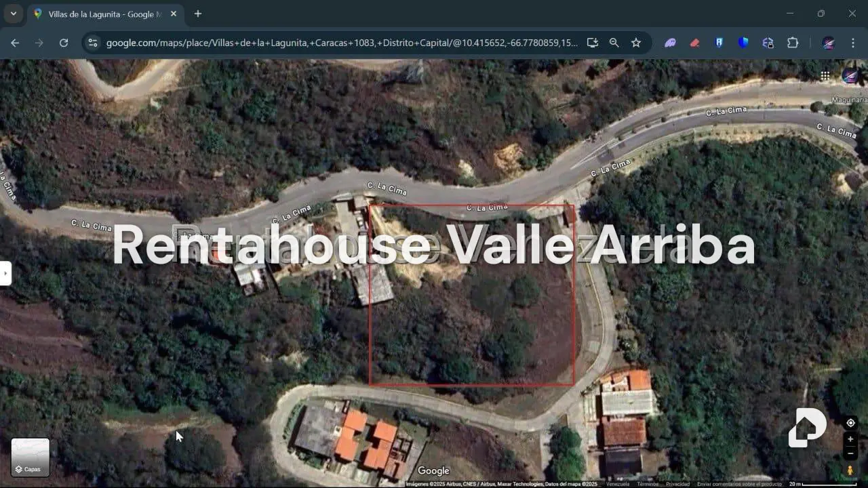This screenshot has height=488, width=868.
Task: Open the zoom magnifier in address bar
Action: click(x=614, y=43)
